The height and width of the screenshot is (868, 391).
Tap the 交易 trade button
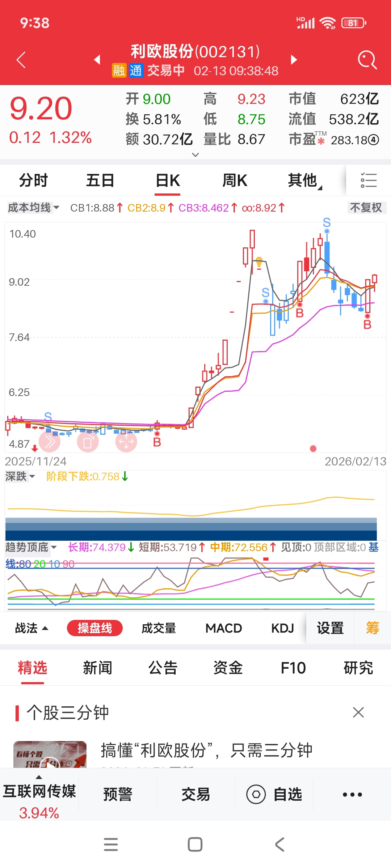(x=196, y=794)
